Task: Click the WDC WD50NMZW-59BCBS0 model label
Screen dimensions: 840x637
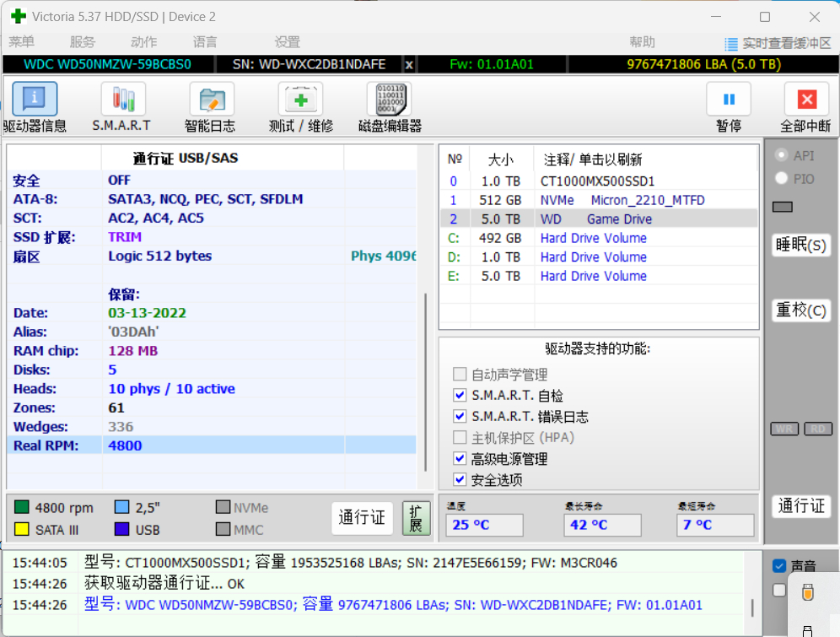Action: pyautogui.click(x=108, y=64)
